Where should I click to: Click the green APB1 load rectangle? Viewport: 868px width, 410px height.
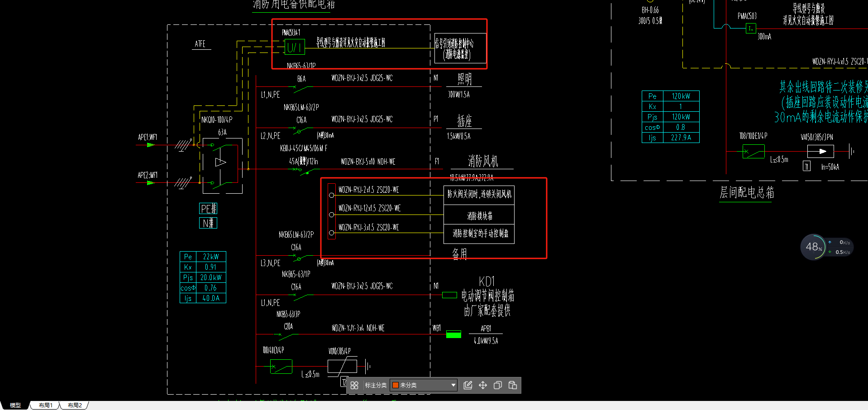tap(453, 334)
